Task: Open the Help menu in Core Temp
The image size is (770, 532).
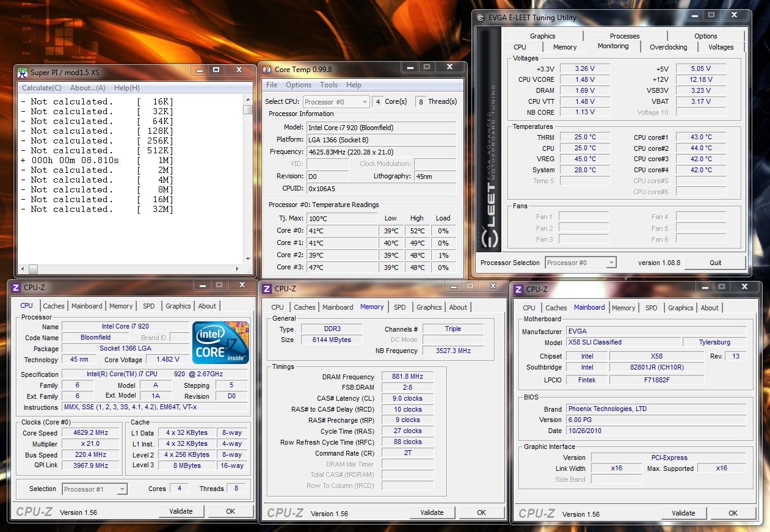Action: pos(354,85)
